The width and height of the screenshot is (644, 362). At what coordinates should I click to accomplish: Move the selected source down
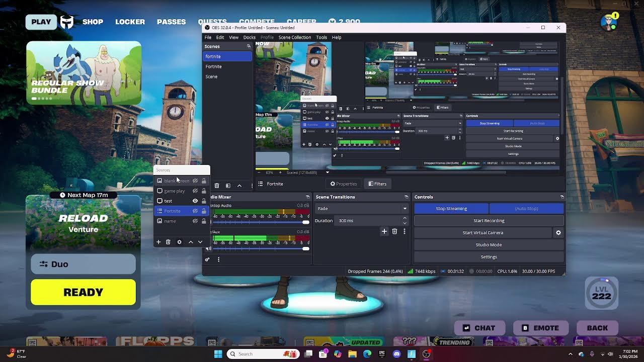(200, 242)
